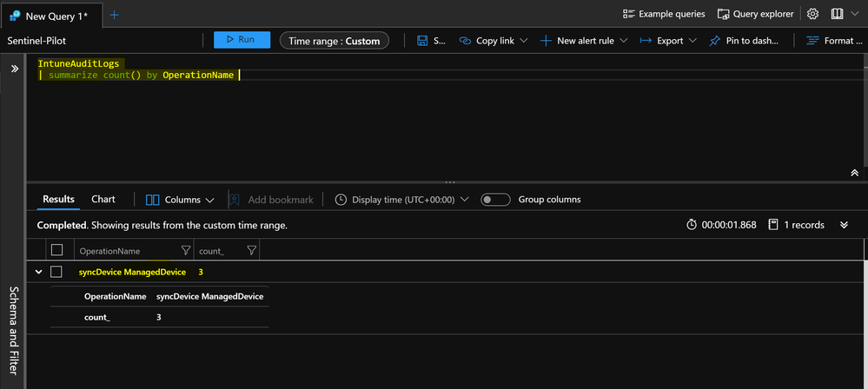Collapse the query editor with double chevron
Screen dimensions: 868x389
tap(854, 173)
